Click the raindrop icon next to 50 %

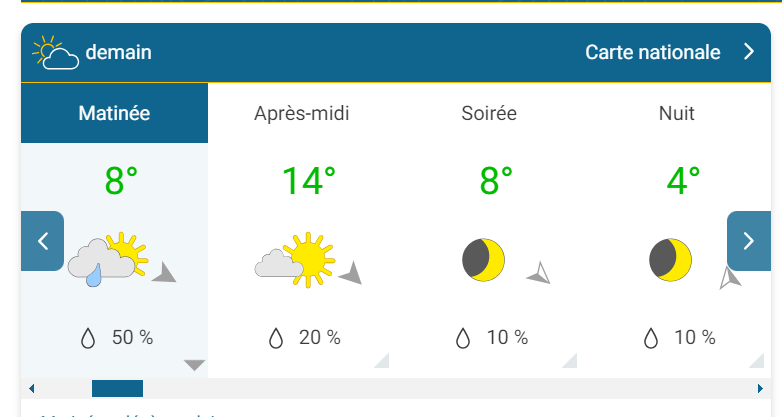pyautogui.click(x=88, y=338)
